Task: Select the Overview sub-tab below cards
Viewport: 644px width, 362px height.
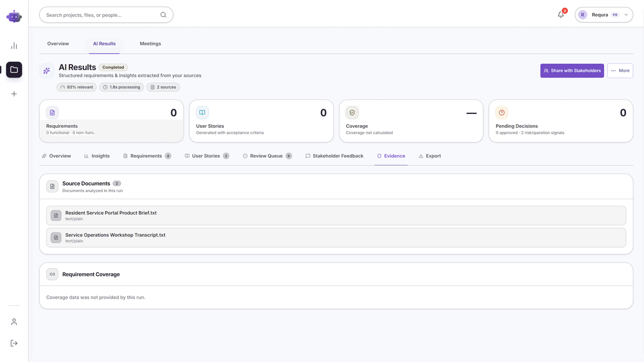Action: [56, 156]
